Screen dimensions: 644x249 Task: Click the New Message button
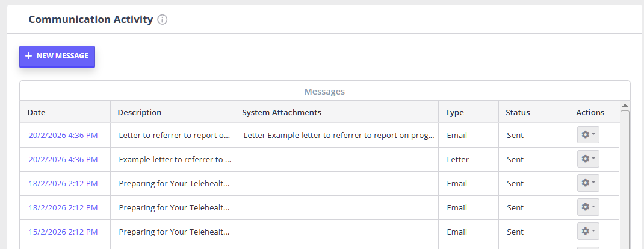57,56
